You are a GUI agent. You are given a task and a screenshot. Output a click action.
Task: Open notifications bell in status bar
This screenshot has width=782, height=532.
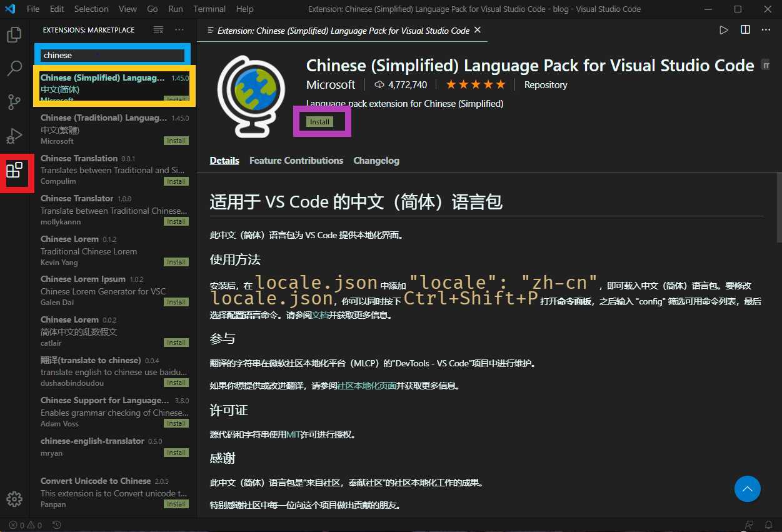click(x=769, y=525)
